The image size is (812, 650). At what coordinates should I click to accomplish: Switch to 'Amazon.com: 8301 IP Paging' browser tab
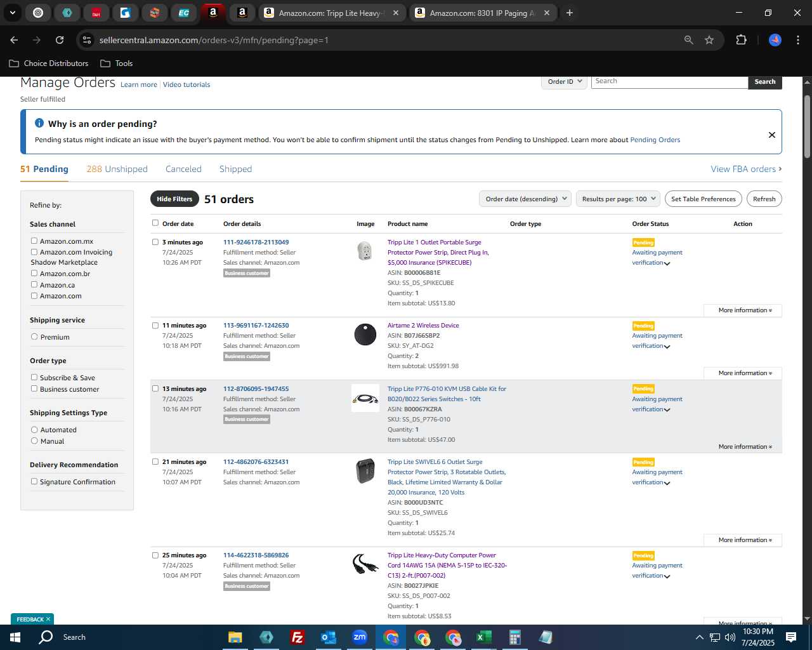tap(483, 13)
